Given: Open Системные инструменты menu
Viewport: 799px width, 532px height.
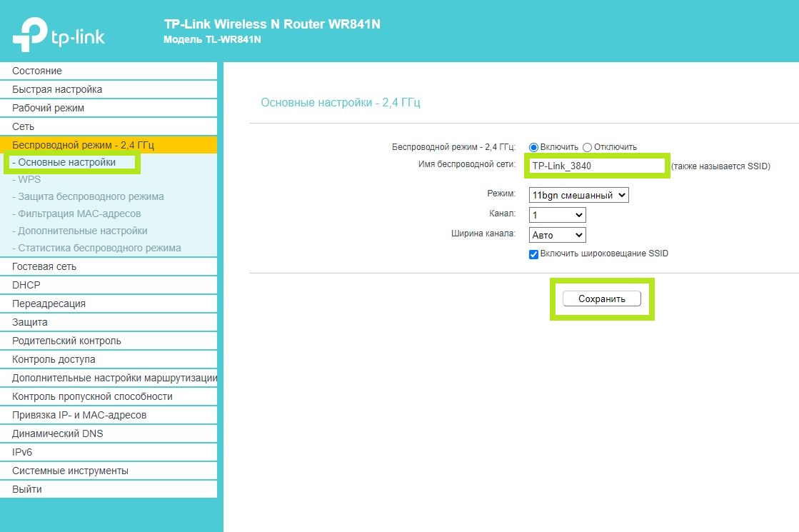Looking at the screenshot, I should [70, 471].
